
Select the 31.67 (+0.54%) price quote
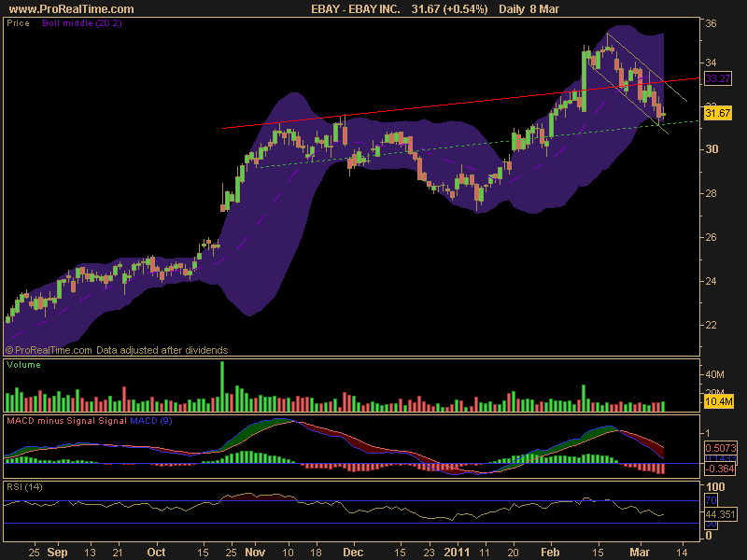pyautogui.click(x=449, y=9)
